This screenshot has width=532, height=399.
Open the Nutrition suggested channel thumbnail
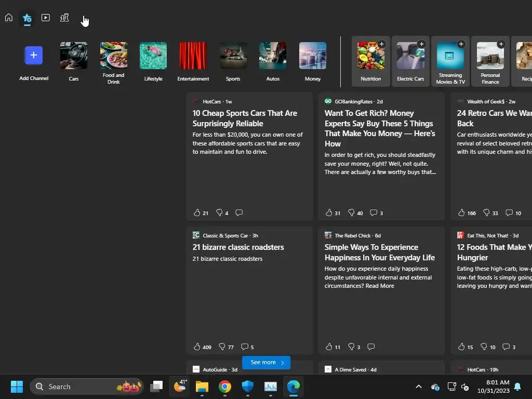pyautogui.click(x=370, y=56)
